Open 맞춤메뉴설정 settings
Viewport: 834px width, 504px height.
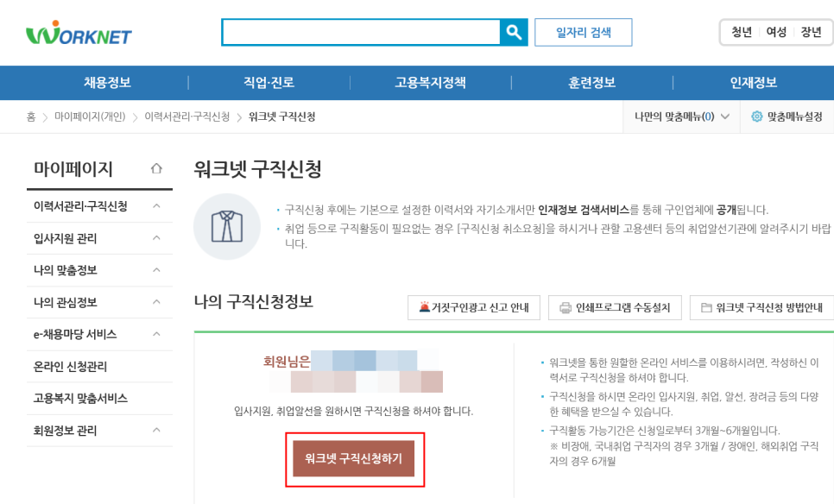[x=787, y=117]
